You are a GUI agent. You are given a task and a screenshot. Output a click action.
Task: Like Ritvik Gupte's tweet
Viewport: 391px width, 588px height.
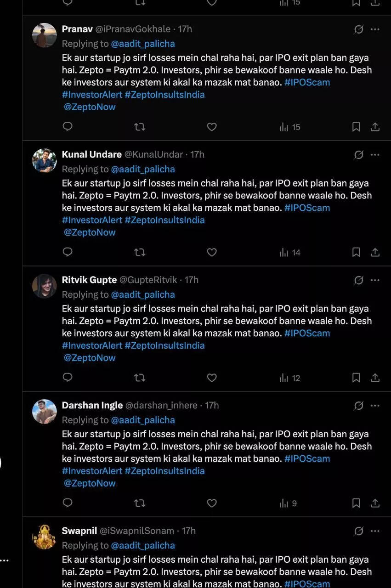pos(212,378)
